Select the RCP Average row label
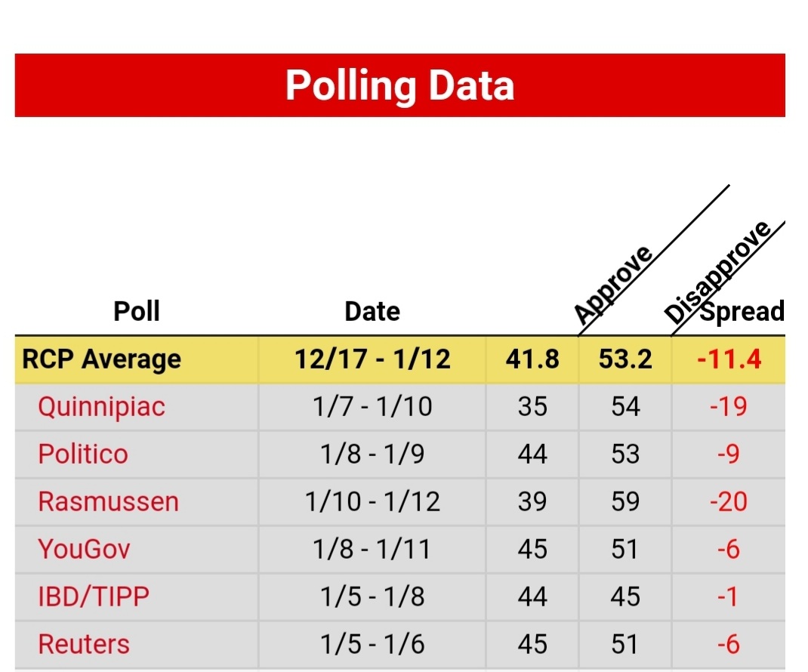 click(x=101, y=359)
